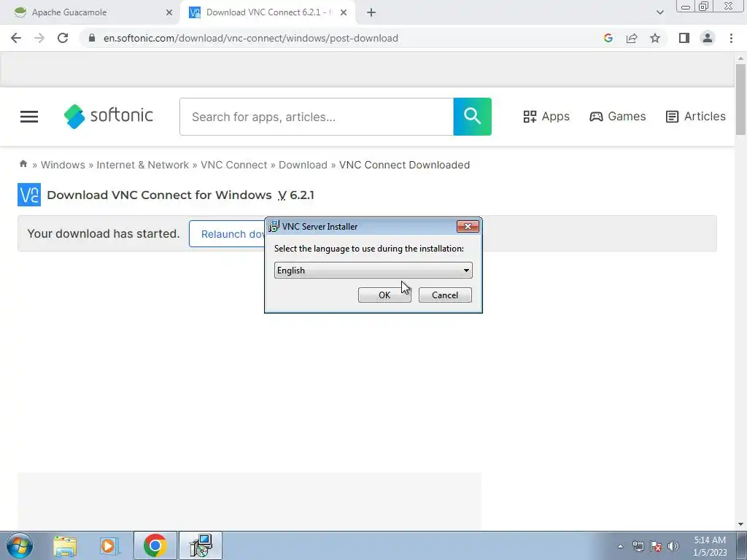The image size is (747, 560).
Task: Click the green search magnifier button
Action: point(472,117)
